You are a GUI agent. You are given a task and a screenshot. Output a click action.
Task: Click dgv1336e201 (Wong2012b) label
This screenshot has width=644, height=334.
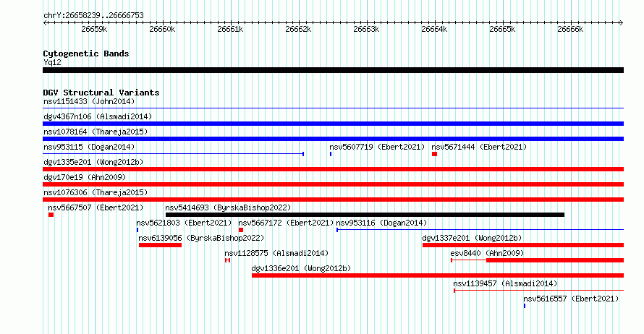pos(301,268)
